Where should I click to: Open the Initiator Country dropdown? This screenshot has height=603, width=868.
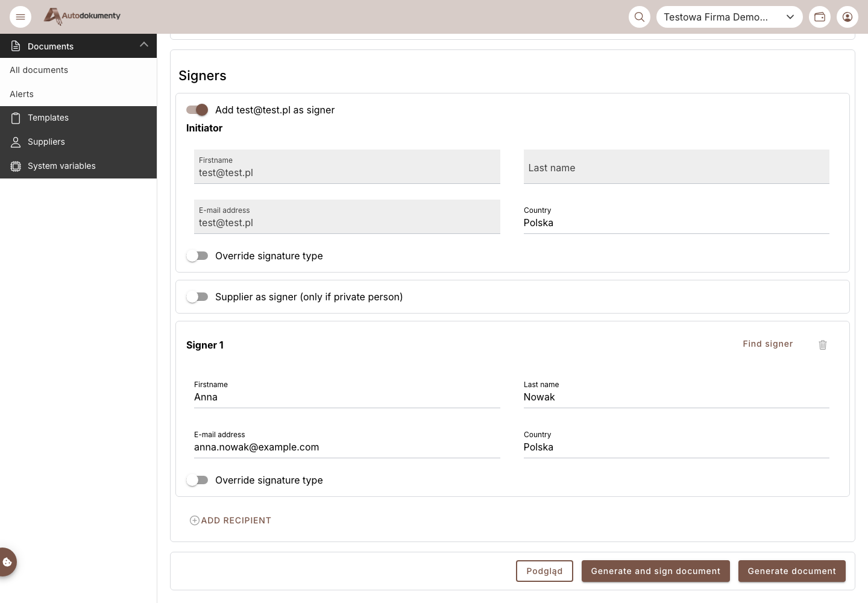676,217
